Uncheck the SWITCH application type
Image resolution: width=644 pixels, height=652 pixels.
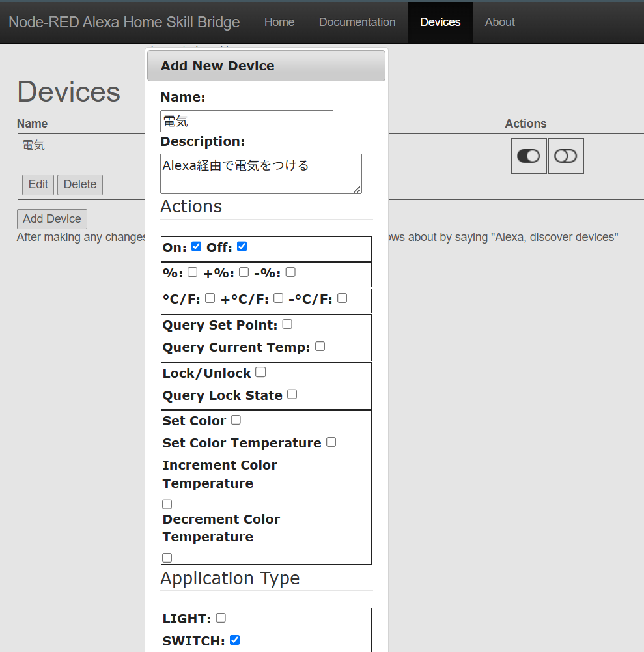click(234, 640)
